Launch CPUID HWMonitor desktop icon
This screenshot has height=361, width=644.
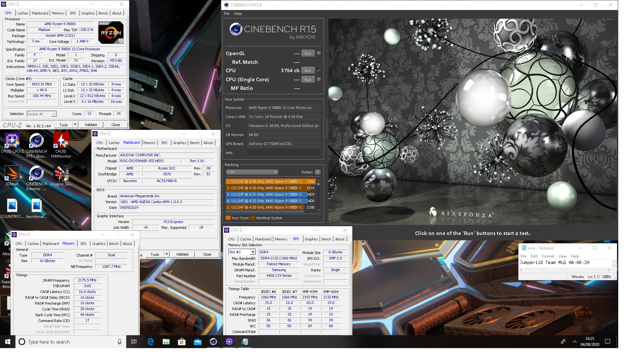(x=61, y=145)
